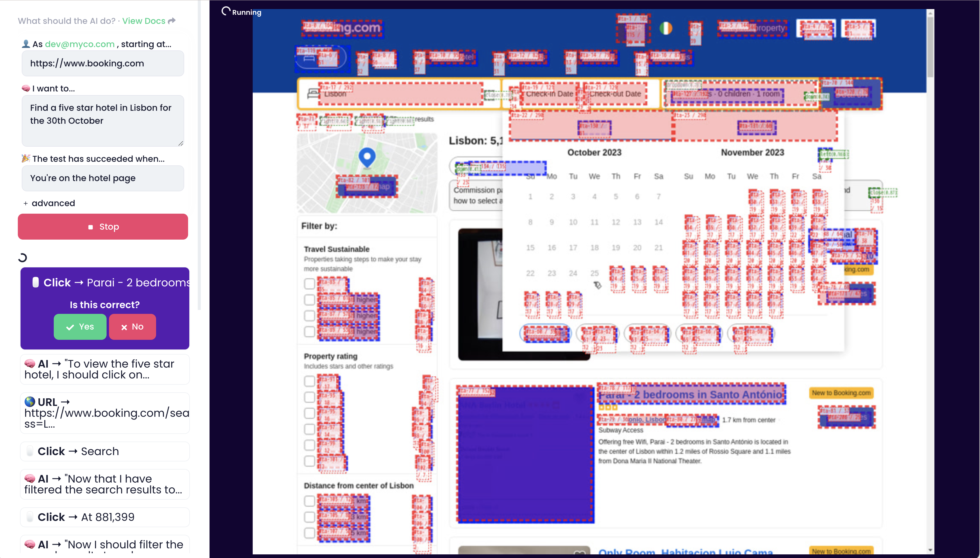Viewport: 980px width, 558px height.
Task: Click the 'I want to' goal text area
Action: [102, 120]
